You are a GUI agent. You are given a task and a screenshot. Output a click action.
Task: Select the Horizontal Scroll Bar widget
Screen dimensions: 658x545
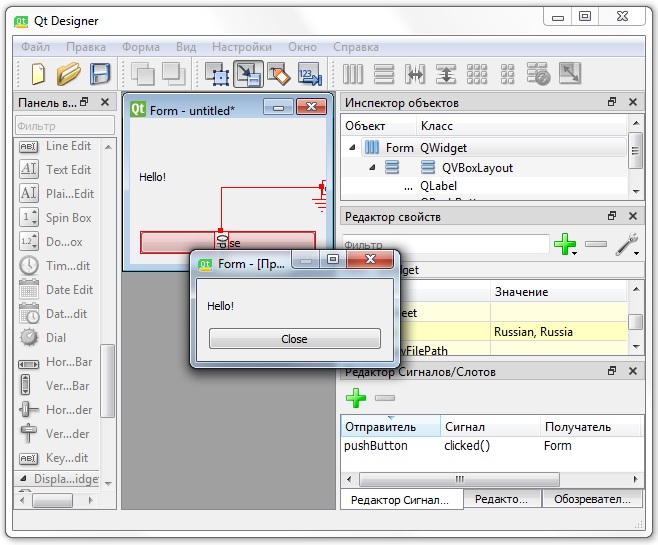tap(57, 362)
